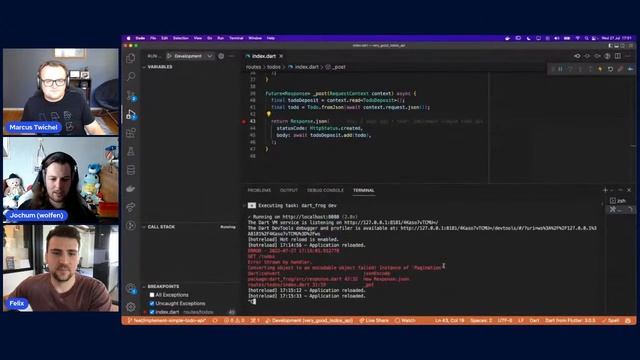Open the Selection menu

180,38
